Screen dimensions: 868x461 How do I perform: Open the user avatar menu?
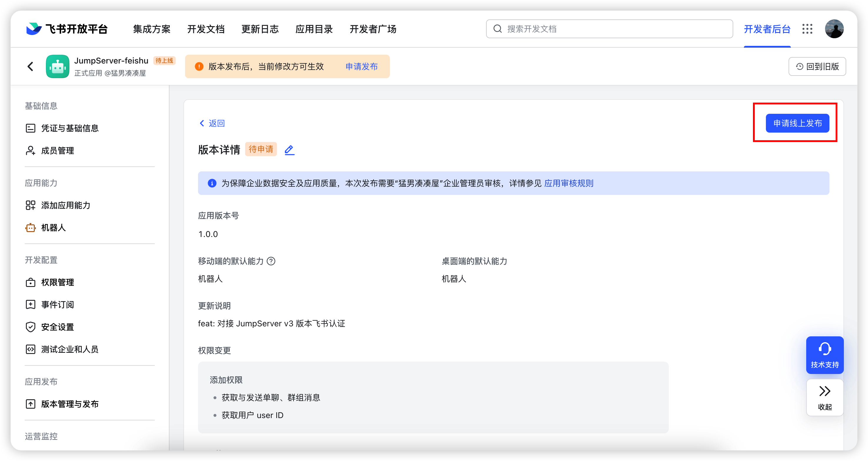click(x=834, y=29)
